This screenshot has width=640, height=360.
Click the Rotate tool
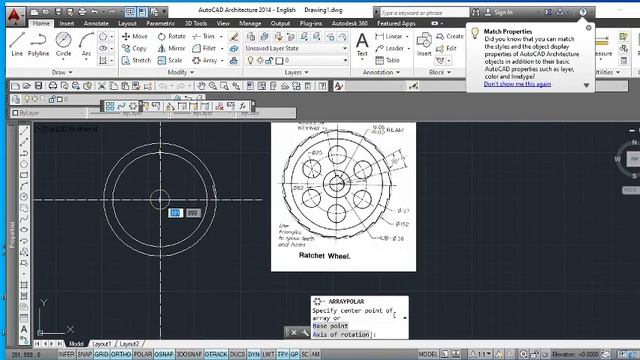pos(171,36)
